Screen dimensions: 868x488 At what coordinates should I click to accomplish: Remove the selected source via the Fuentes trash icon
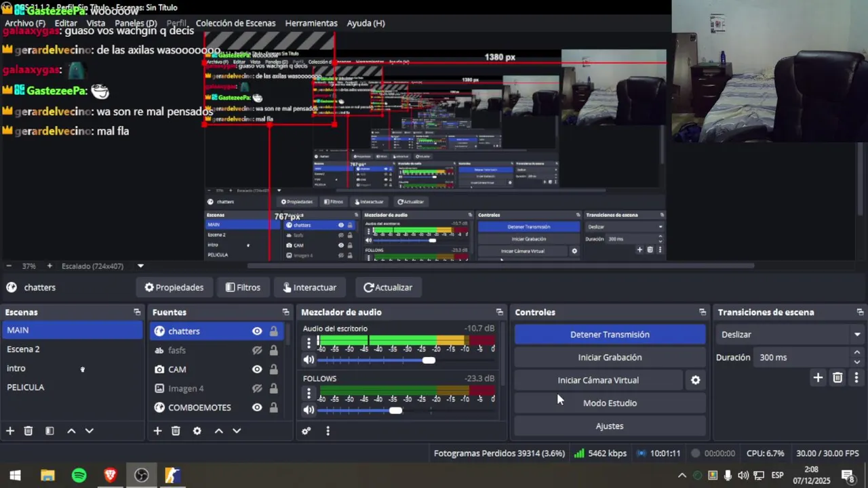[x=176, y=430]
